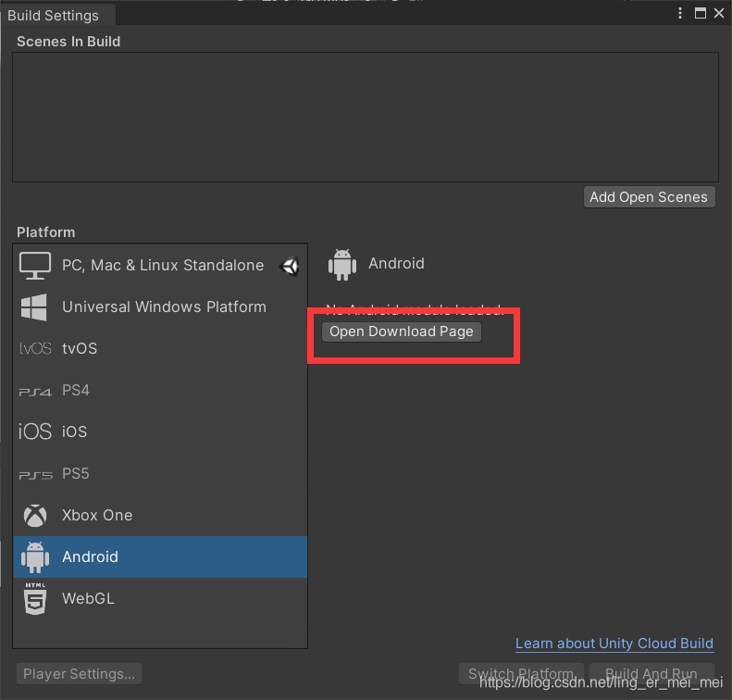The width and height of the screenshot is (732, 700).
Task: Click the Open Download Page button
Action: [402, 331]
